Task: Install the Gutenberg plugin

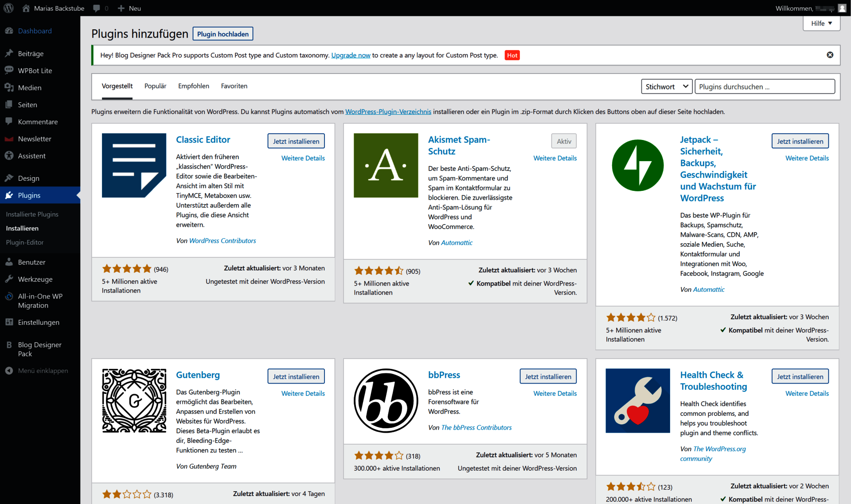Action: pos(296,376)
